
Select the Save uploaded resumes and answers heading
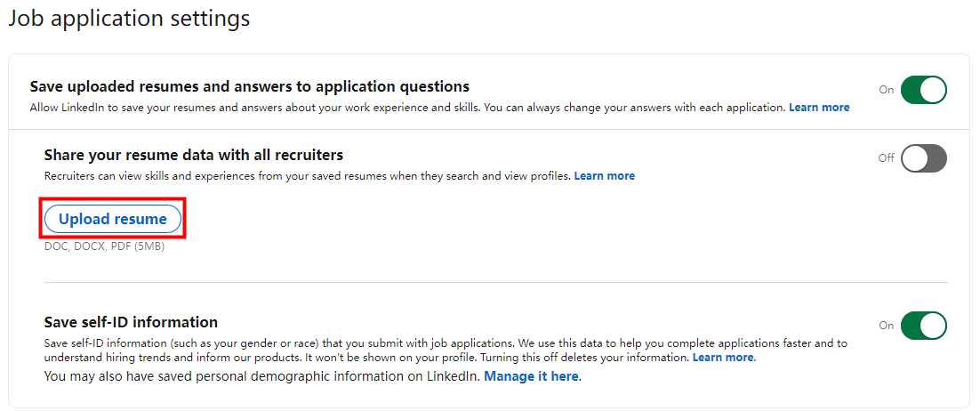pyautogui.click(x=250, y=85)
